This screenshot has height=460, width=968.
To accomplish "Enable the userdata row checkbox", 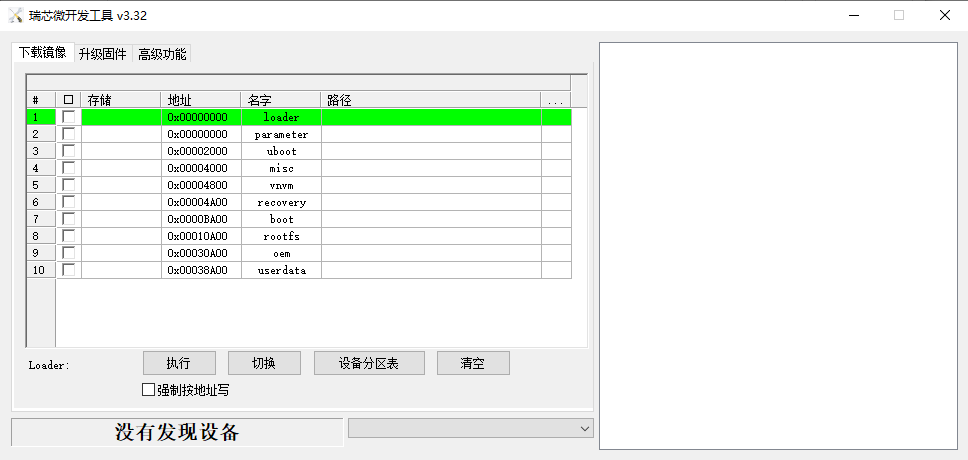I will [69, 270].
